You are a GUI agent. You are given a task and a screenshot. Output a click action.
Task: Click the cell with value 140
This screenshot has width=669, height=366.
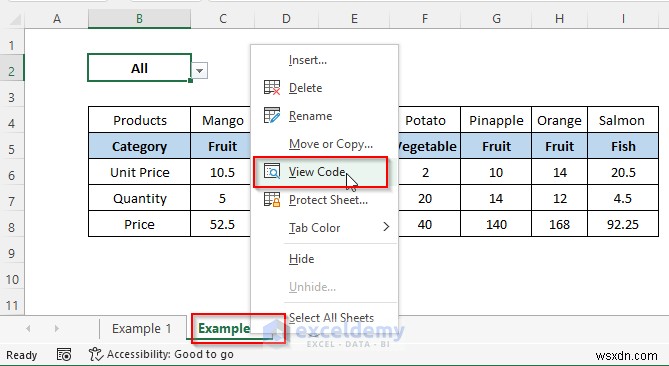496,224
